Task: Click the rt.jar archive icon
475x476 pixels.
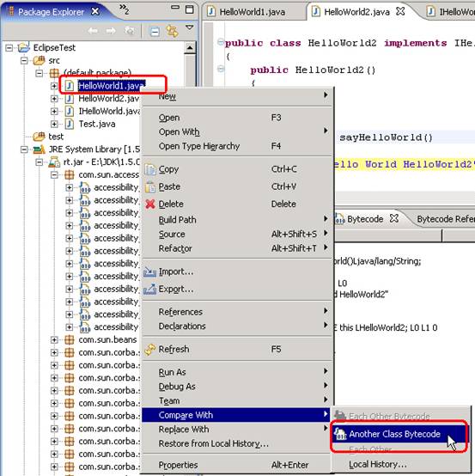Action: point(54,162)
